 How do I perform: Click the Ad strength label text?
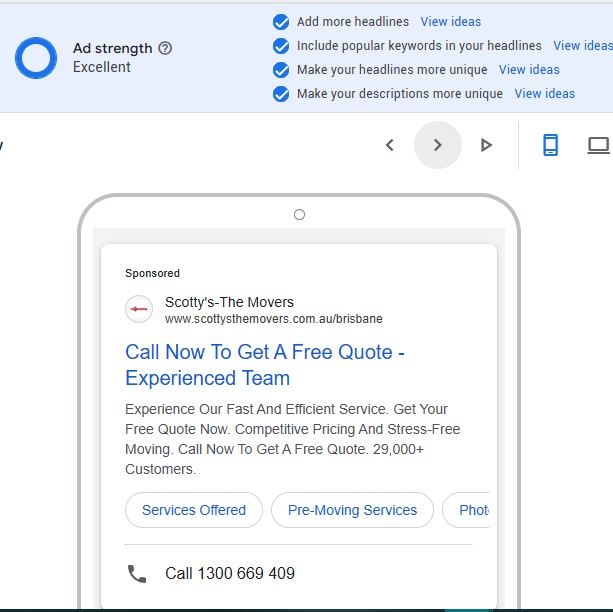click(113, 48)
